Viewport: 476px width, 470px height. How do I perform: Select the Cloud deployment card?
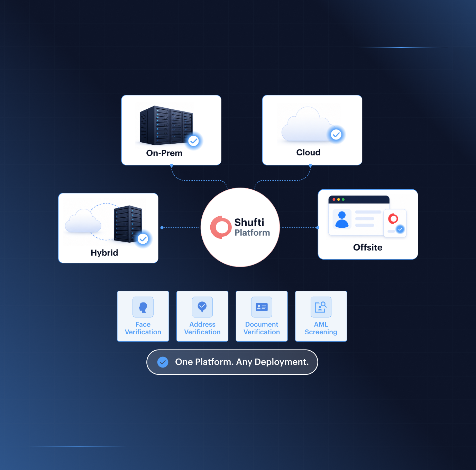pos(312,130)
